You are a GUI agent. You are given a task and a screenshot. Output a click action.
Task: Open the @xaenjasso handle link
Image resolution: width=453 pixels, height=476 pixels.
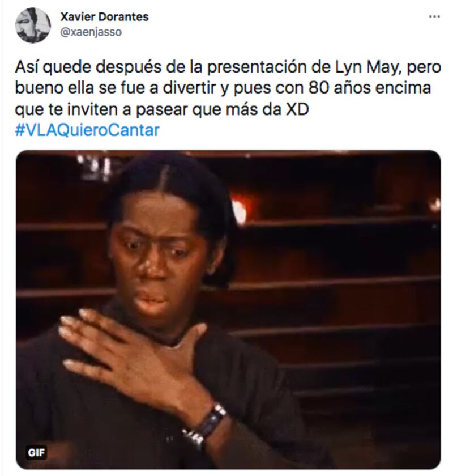pos(91,32)
